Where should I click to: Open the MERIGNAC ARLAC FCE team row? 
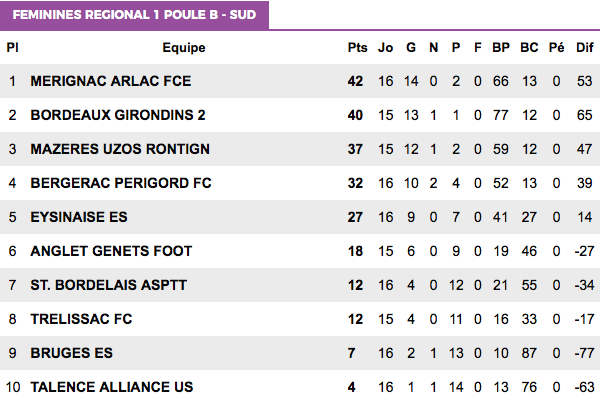(300, 81)
